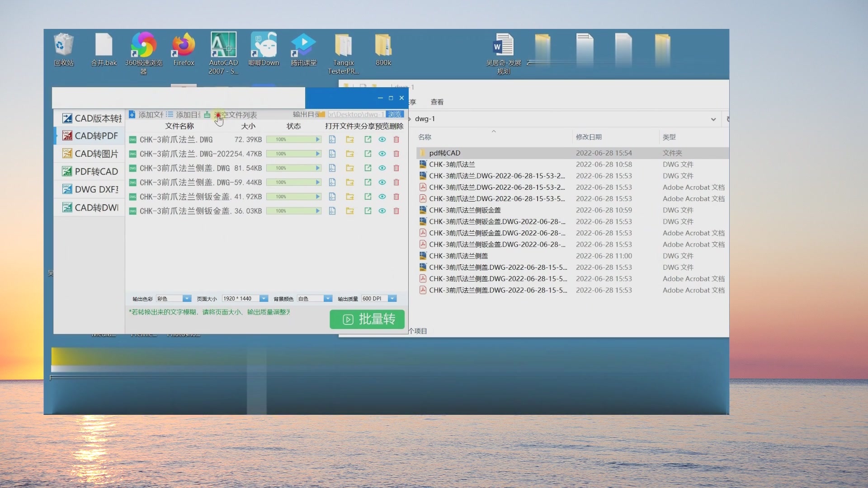Share the CHK-3前爪法兰侧盖.DWG 81.54KB file
This screenshot has height=488, width=868.
coord(368,168)
